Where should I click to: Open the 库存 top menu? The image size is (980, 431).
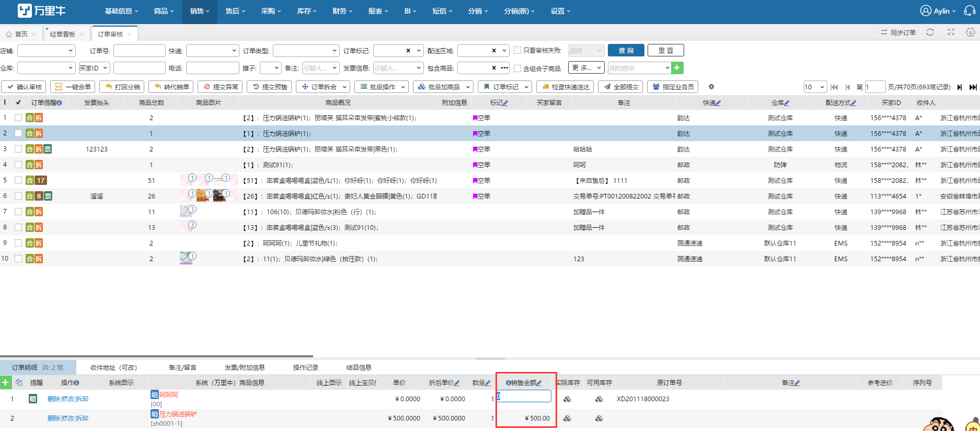pos(306,11)
